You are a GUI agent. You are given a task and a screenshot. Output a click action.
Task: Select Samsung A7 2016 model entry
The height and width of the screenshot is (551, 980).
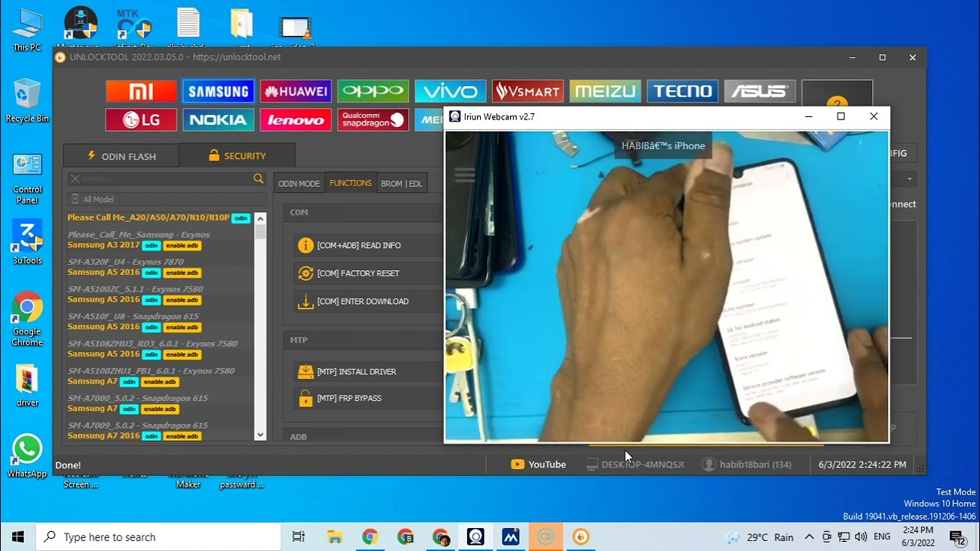(x=103, y=436)
